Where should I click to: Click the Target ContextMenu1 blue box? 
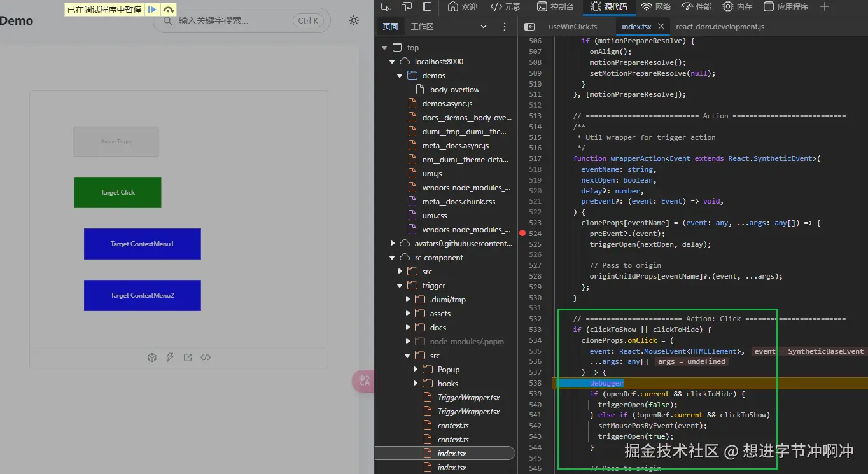(x=142, y=244)
